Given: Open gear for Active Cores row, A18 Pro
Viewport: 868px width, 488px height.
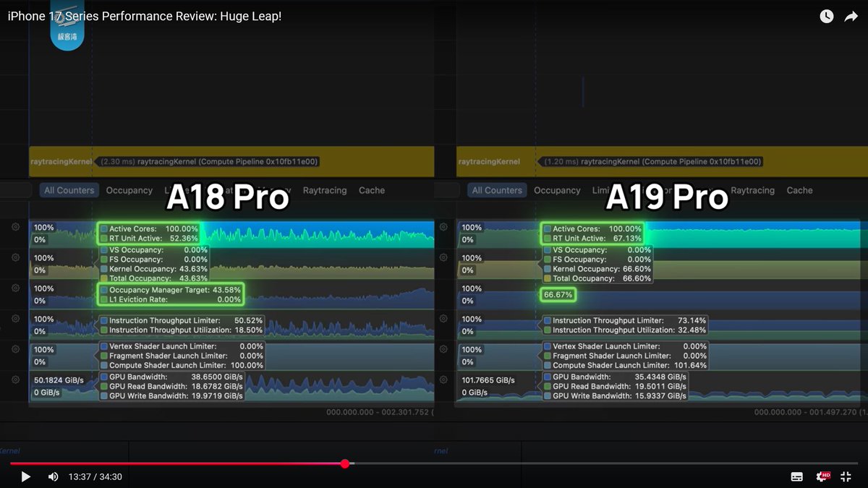Looking at the screenshot, I should click(15, 226).
